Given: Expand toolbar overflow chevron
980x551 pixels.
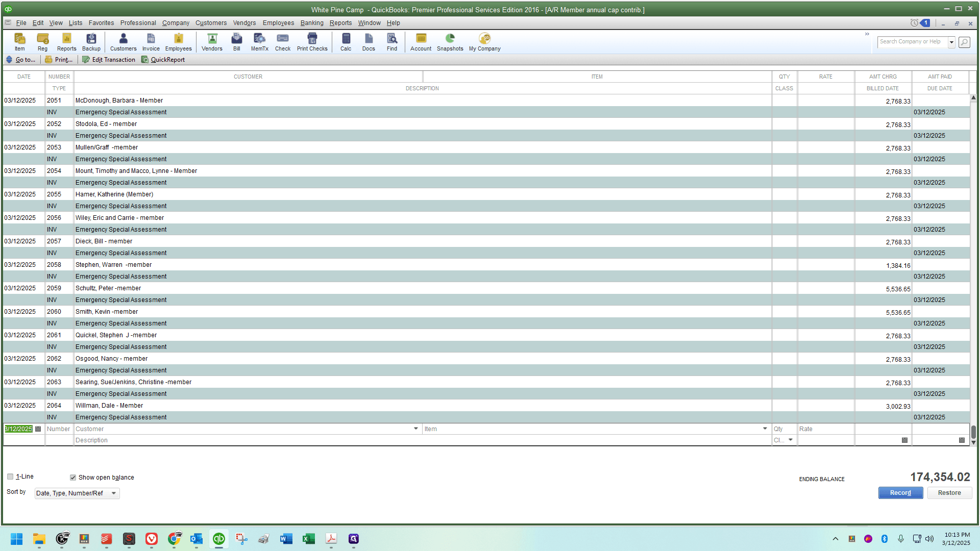Looking at the screenshot, I should (867, 34).
